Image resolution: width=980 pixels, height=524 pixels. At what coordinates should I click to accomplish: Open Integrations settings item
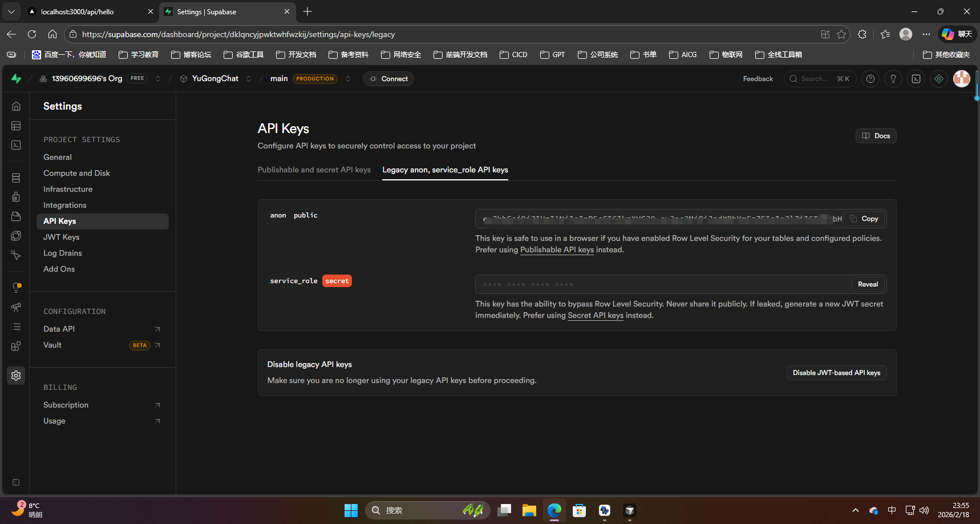(x=65, y=205)
